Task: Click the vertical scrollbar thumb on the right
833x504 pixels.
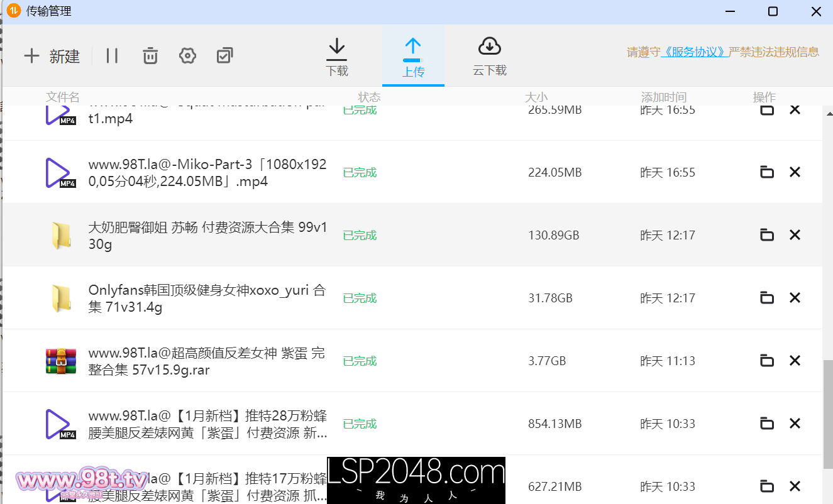Action: [827, 414]
